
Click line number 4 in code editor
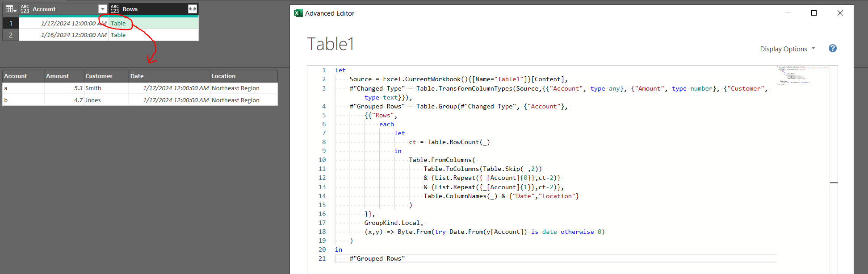(x=324, y=106)
